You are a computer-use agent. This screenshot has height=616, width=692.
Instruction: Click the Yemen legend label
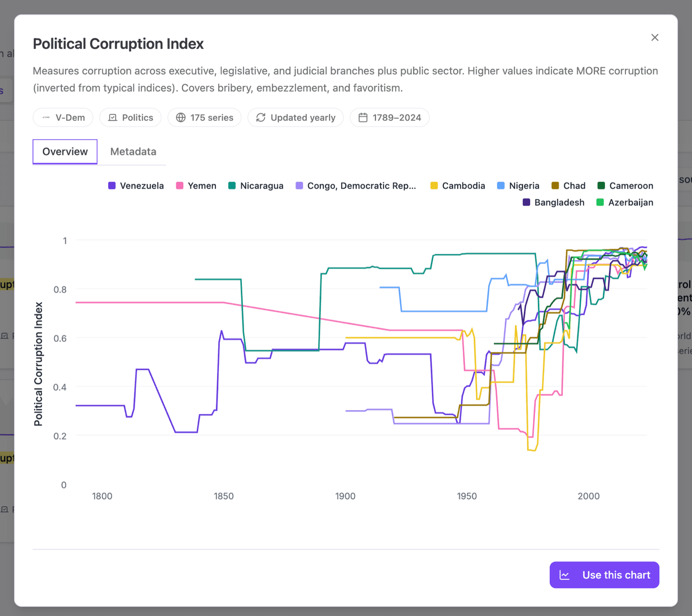pyautogui.click(x=202, y=186)
